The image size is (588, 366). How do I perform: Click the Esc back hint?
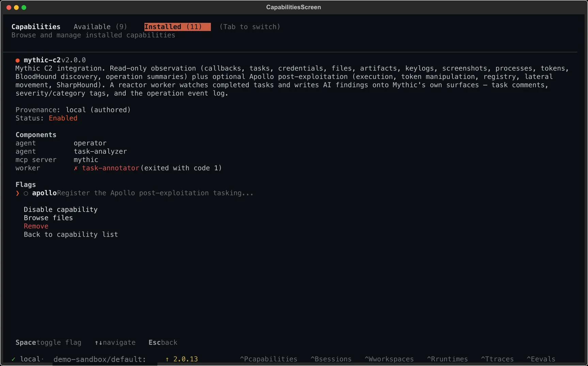(x=163, y=343)
